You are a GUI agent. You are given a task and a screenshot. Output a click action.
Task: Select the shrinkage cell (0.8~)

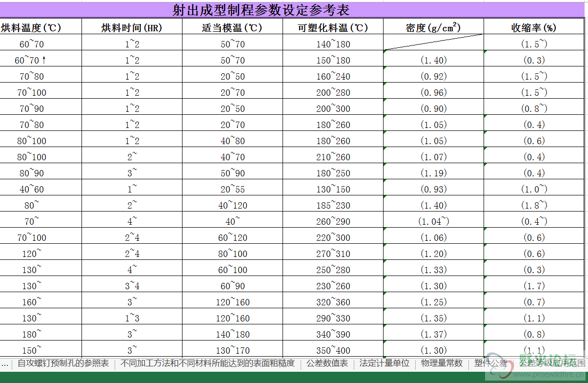point(534,107)
